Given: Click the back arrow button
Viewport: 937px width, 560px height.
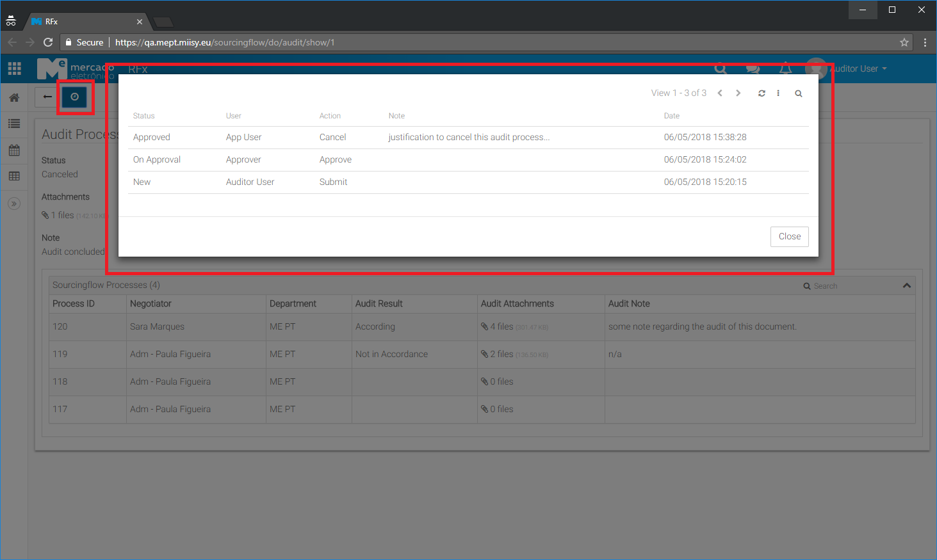Looking at the screenshot, I should [47, 97].
